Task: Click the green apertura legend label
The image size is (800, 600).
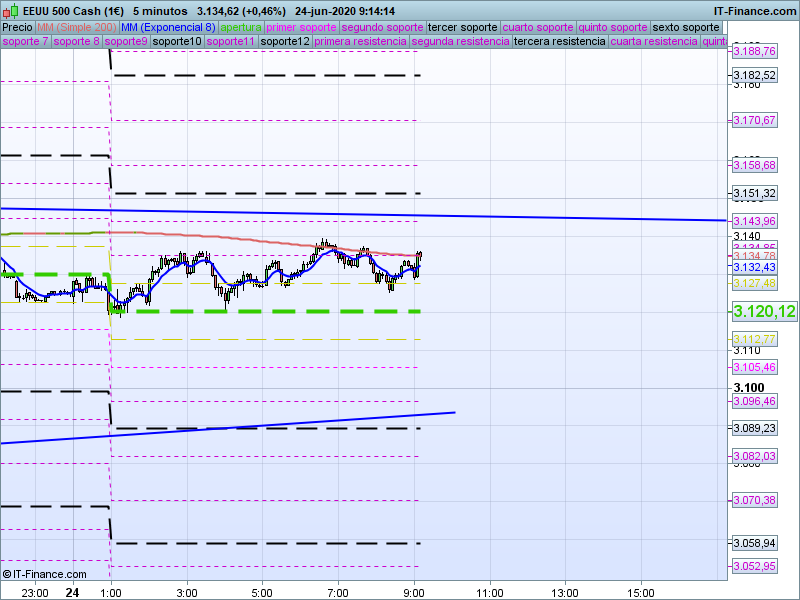Action: tap(241, 27)
